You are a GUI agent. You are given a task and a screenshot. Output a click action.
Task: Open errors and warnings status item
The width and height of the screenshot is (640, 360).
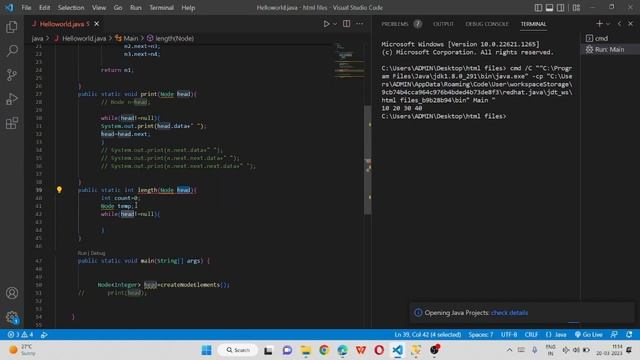(20, 335)
